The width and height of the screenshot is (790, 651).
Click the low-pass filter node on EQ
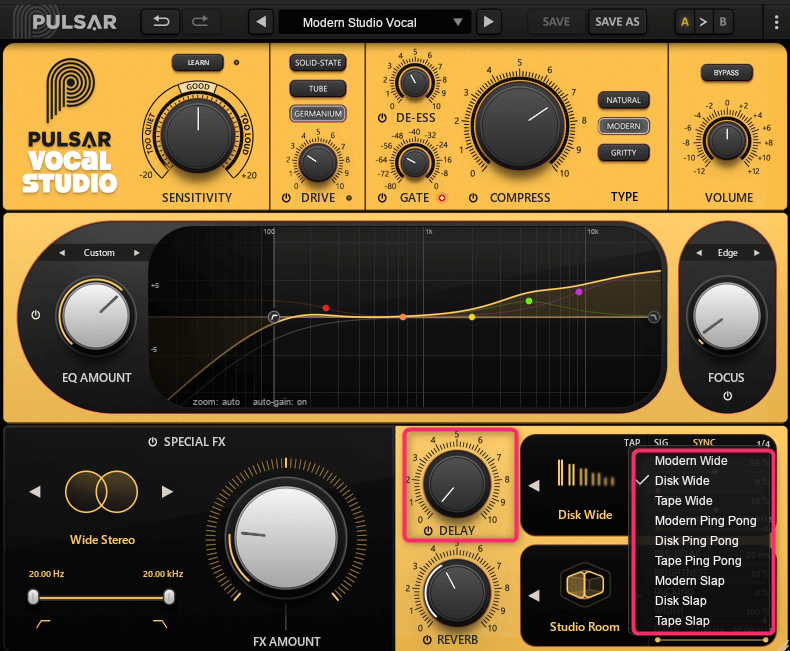(653, 317)
